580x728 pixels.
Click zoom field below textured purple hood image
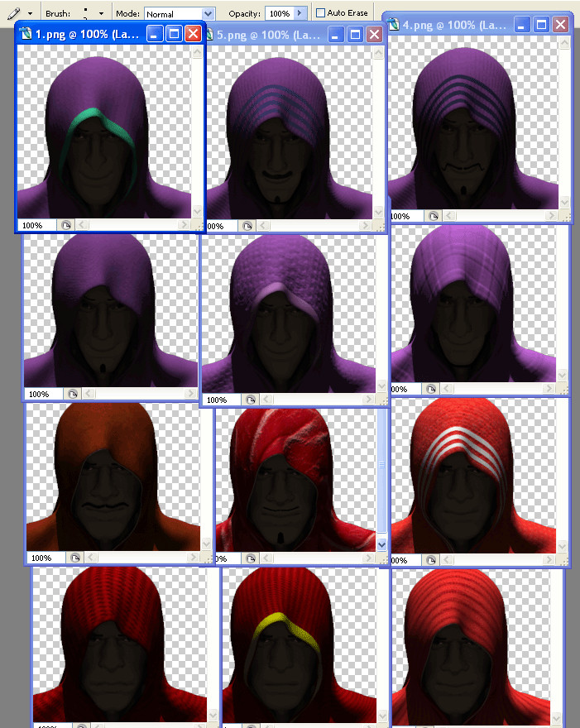(x=222, y=400)
